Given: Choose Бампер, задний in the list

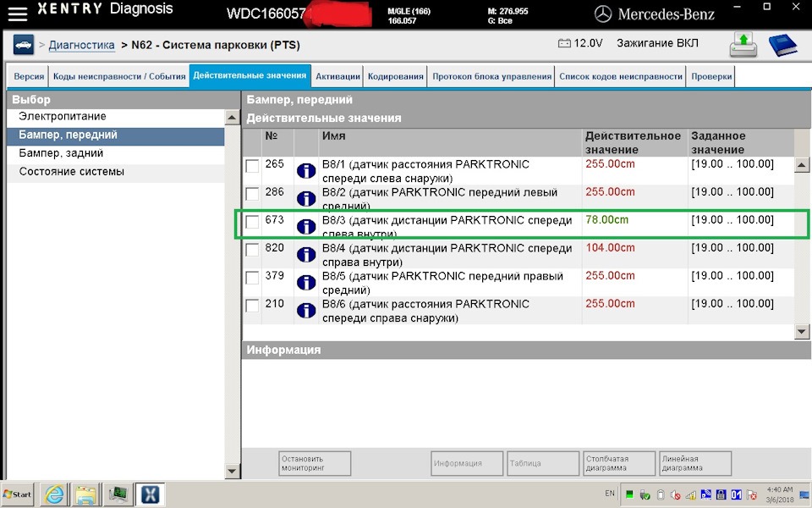Looking at the screenshot, I should click(116, 153).
